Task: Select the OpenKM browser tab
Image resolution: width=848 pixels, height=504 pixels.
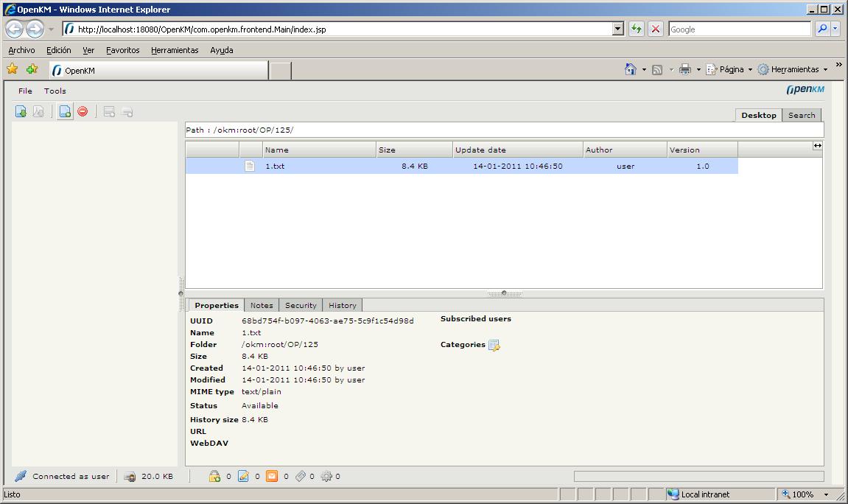Action: [x=159, y=70]
